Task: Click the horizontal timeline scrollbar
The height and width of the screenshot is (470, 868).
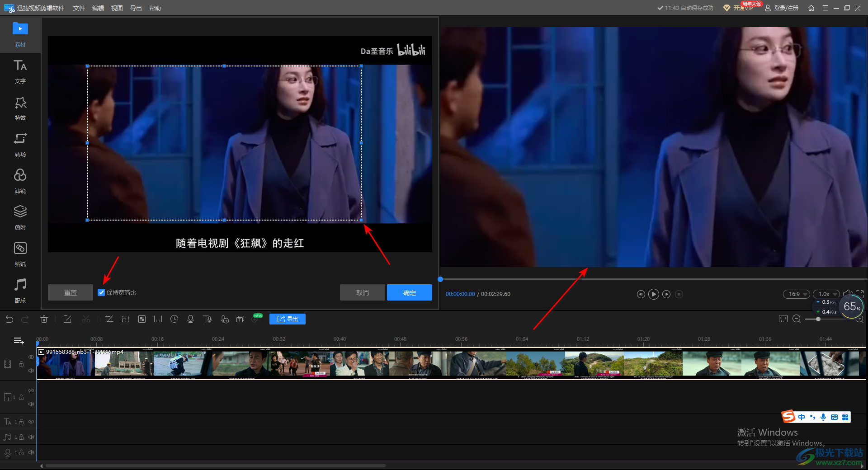Action: tap(216, 465)
